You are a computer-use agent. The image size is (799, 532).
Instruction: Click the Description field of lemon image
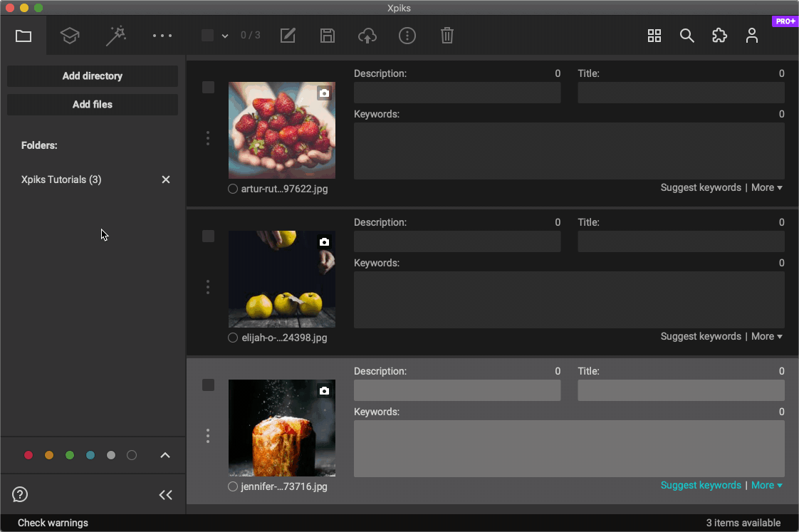point(457,241)
